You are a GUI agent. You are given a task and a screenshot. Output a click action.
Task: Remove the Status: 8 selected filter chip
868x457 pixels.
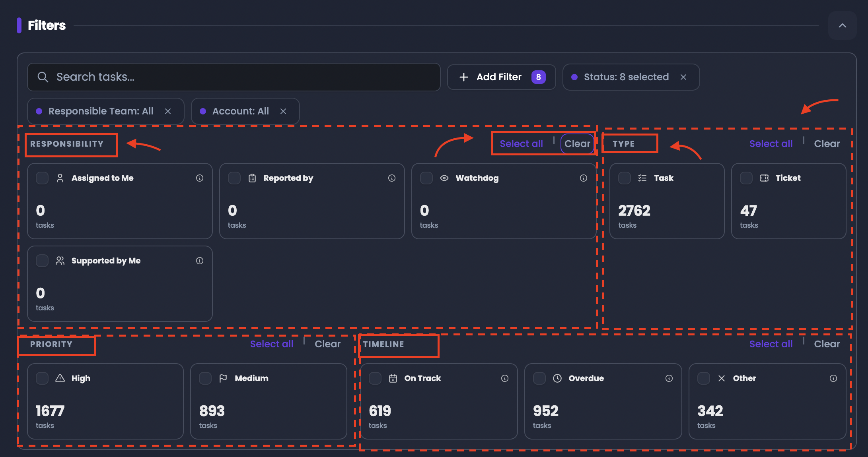[x=683, y=77]
